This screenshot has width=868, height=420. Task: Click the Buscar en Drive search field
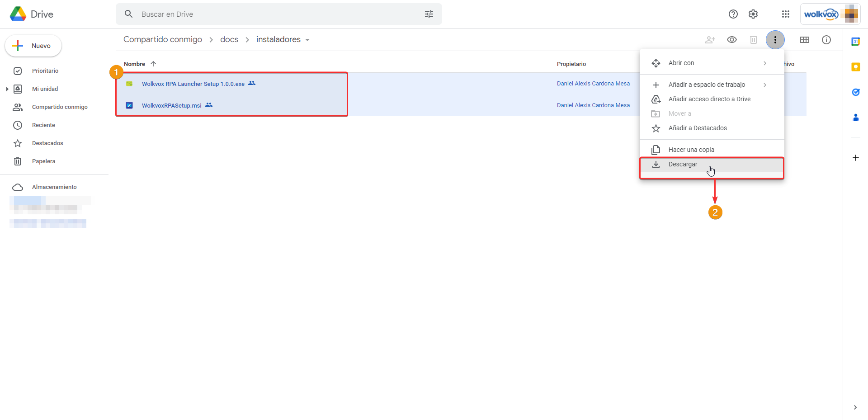(x=279, y=14)
